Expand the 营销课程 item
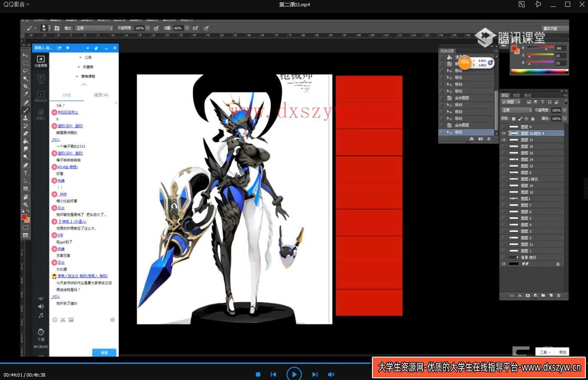588x380 pixels. tap(85, 77)
